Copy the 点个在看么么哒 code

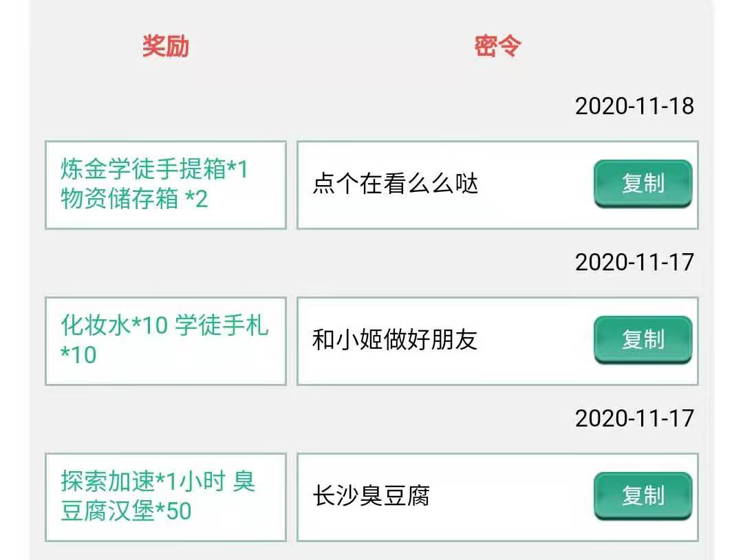(643, 184)
